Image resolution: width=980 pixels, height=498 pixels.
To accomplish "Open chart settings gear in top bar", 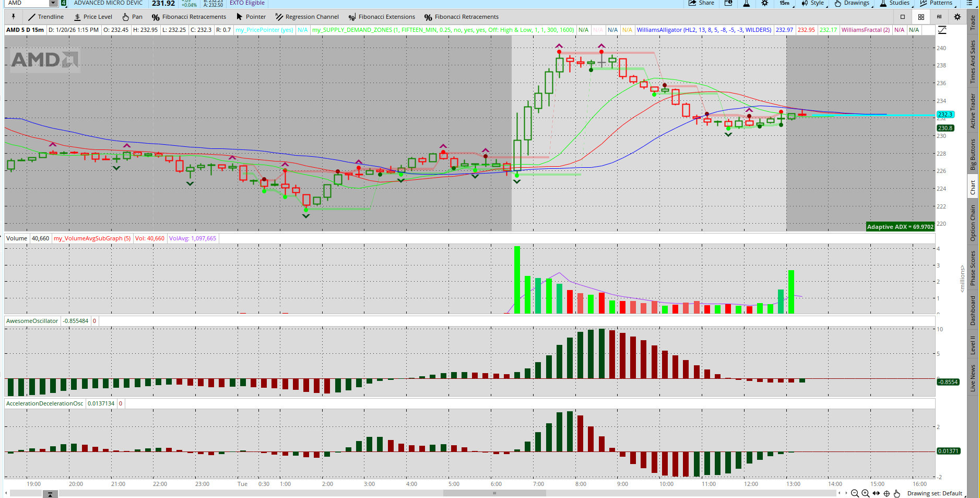I will click(765, 3).
